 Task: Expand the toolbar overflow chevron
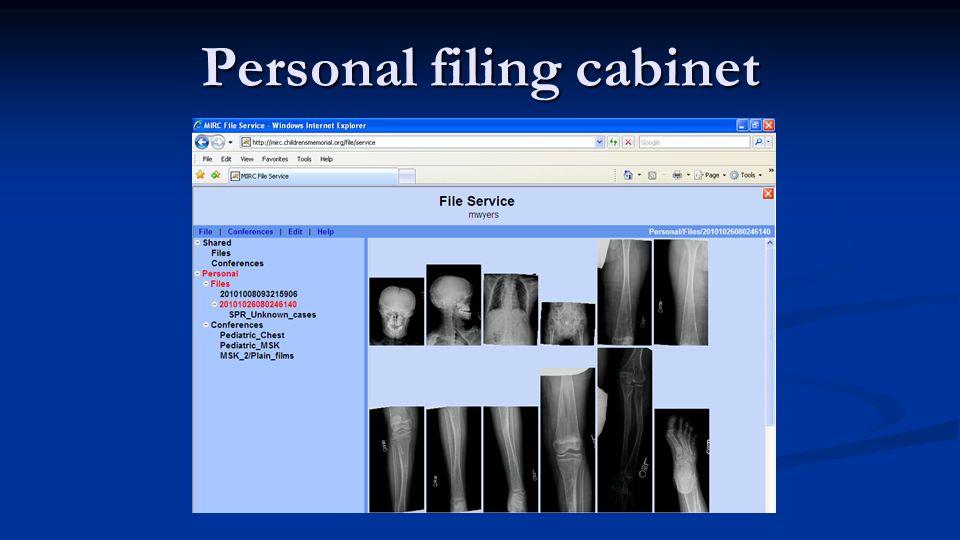pos(771,171)
